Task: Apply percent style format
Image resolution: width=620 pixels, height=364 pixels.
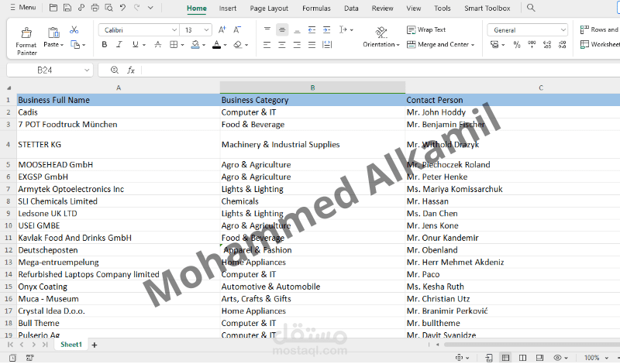Action: [x=517, y=45]
